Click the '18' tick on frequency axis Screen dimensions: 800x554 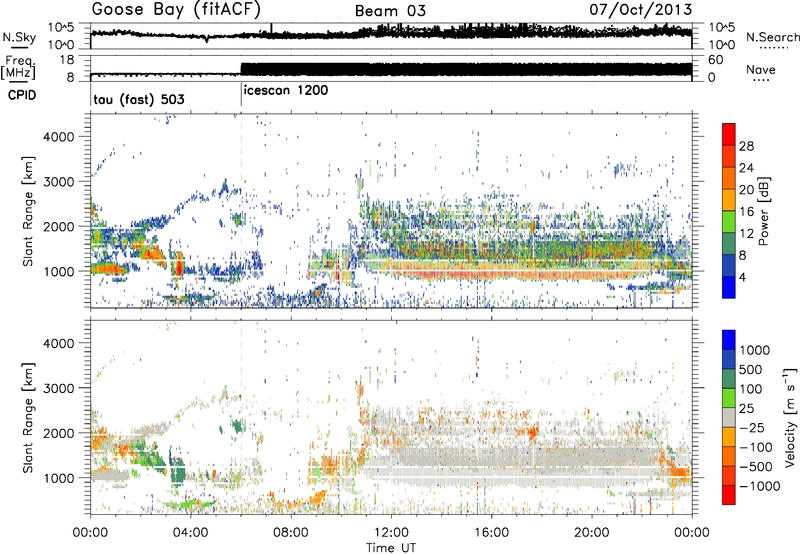click(x=66, y=59)
